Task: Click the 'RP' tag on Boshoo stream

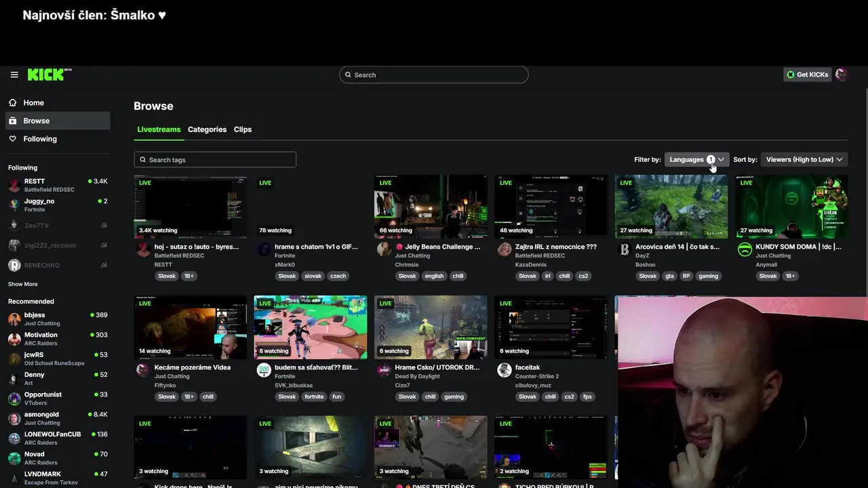Action: click(x=686, y=276)
